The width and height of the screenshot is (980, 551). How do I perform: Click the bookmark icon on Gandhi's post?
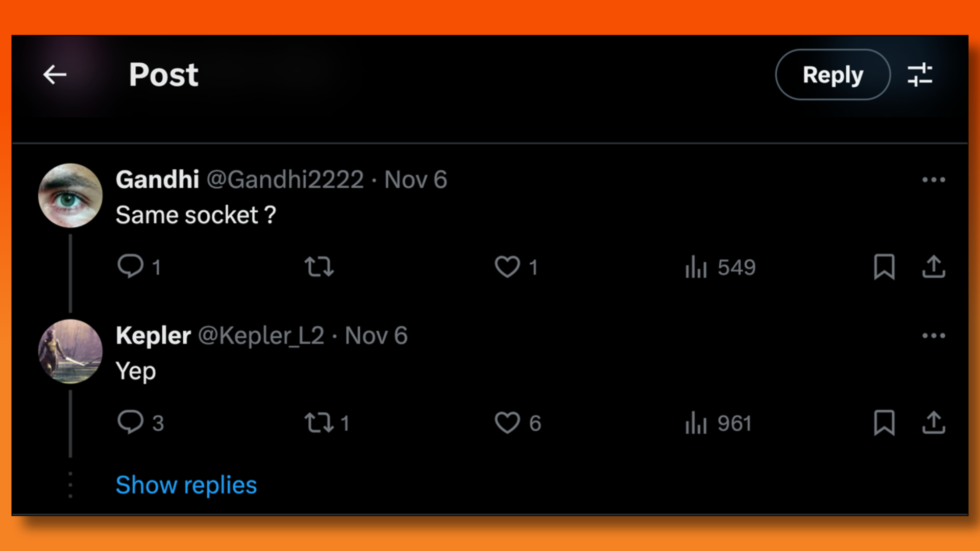coord(884,266)
